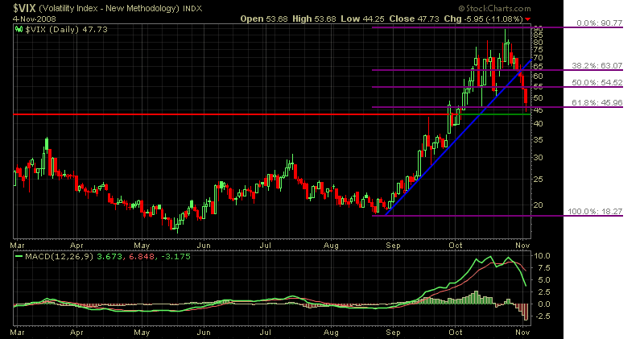Screen dimensions: 644x339
Task: Click 'Apr' on the price chart's date axis
Action: pyautogui.click(x=76, y=246)
